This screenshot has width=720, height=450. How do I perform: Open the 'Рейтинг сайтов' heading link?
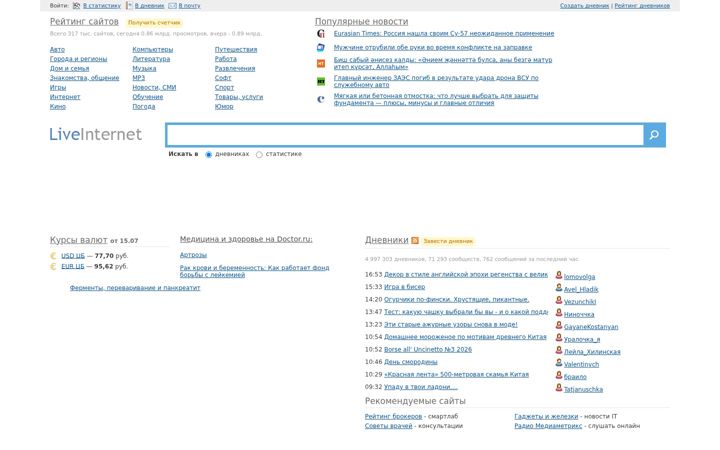(x=84, y=22)
